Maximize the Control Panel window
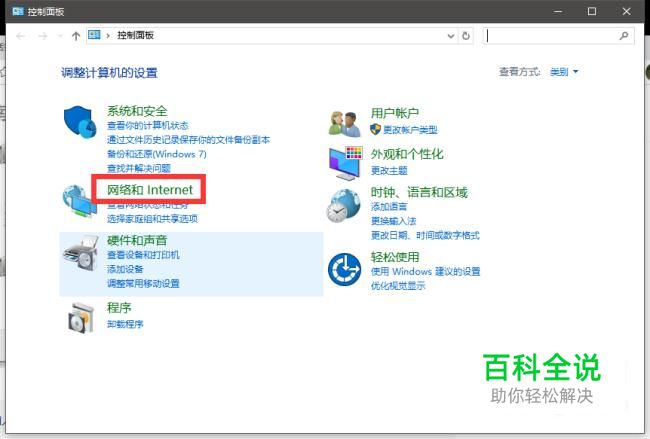This screenshot has height=439, width=650. 592,11
